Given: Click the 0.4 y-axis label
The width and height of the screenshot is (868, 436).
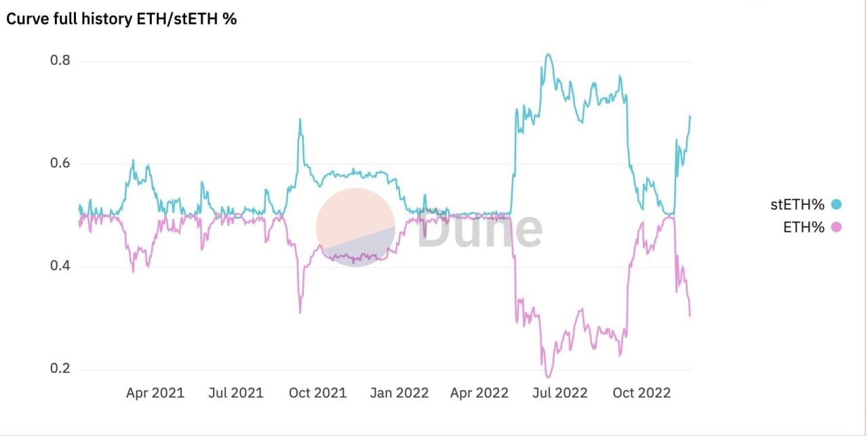Looking at the screenshot, I should [x=61, y=266].
